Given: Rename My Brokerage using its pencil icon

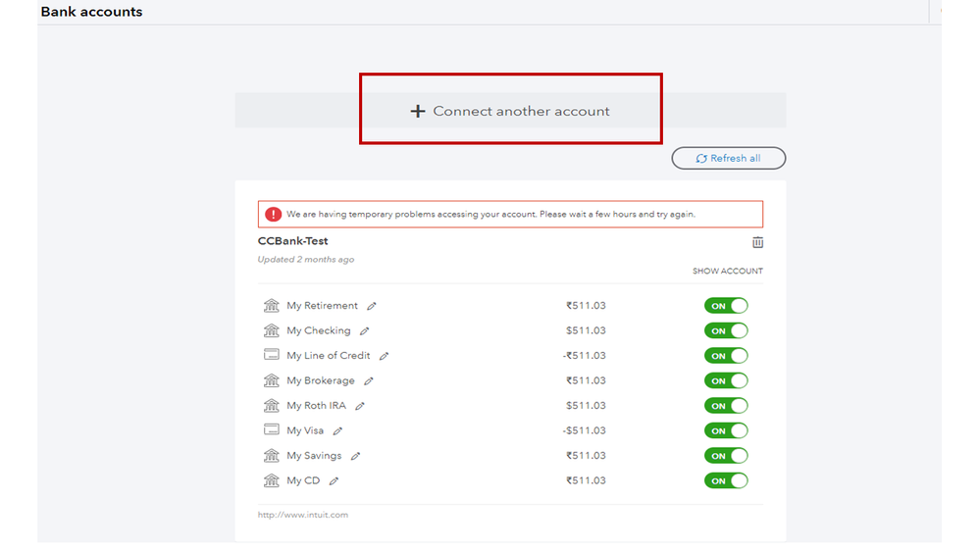Looking at the screenshot, I should [x=368, y=381].
